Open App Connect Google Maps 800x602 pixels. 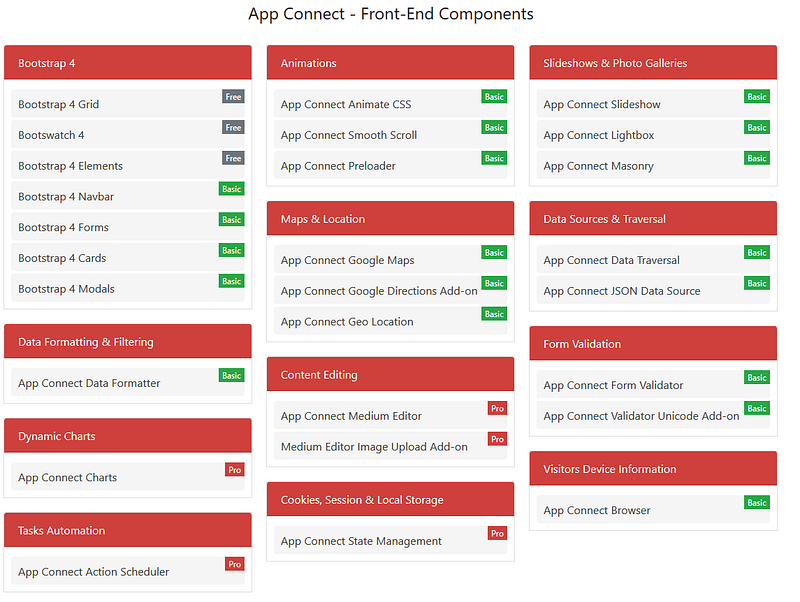click(x=390, y=259)
